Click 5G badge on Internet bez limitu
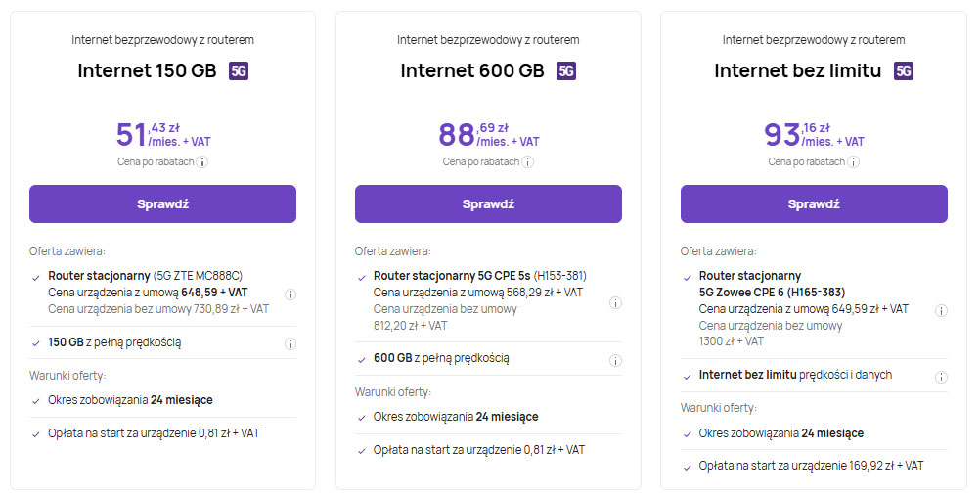Screen dimensions: 980x497 904,71
